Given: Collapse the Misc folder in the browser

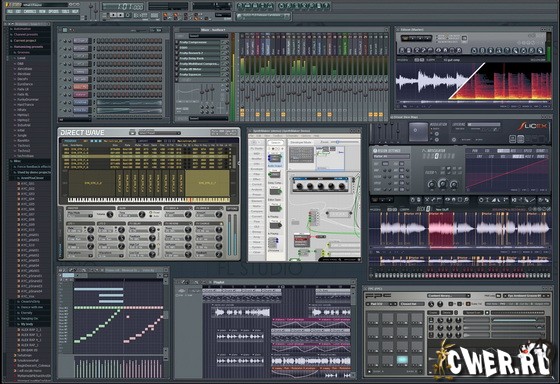Looking at the screenshot, I should click(18, 161).
